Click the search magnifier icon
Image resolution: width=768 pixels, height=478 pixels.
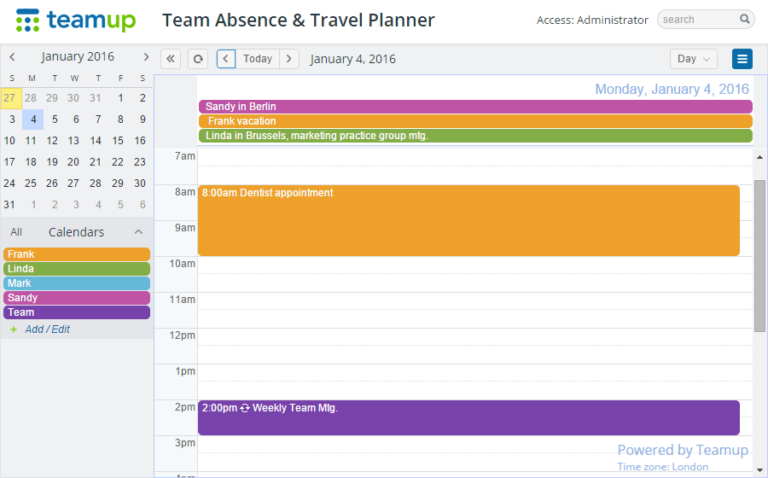click(x=744, y=19)
